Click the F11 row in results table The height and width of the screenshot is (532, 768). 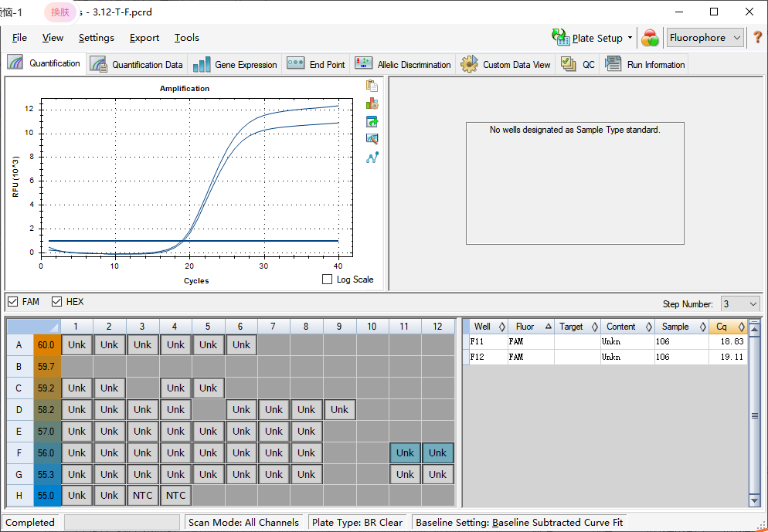click(606, 341)
